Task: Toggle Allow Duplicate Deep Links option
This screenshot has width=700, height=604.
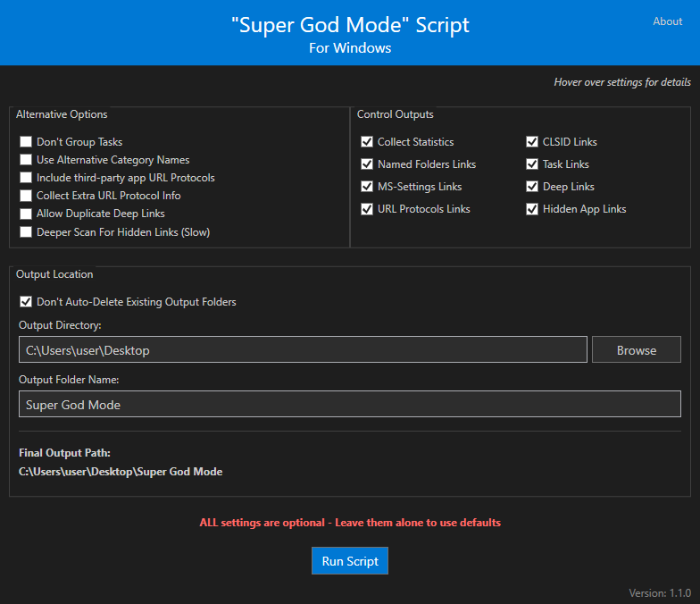Action: click(x=26, y=214)
